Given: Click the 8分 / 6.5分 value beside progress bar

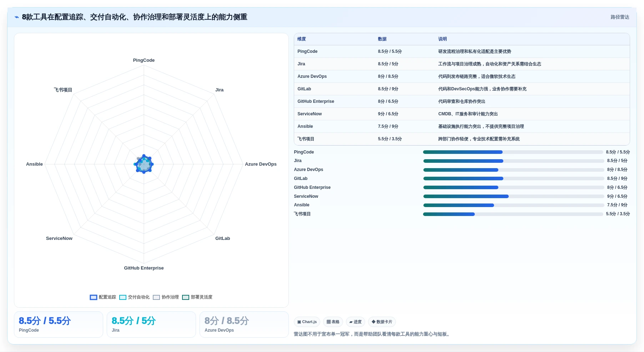Looking at the screenshot, I should pyautogui.click(x=617, y=187).
